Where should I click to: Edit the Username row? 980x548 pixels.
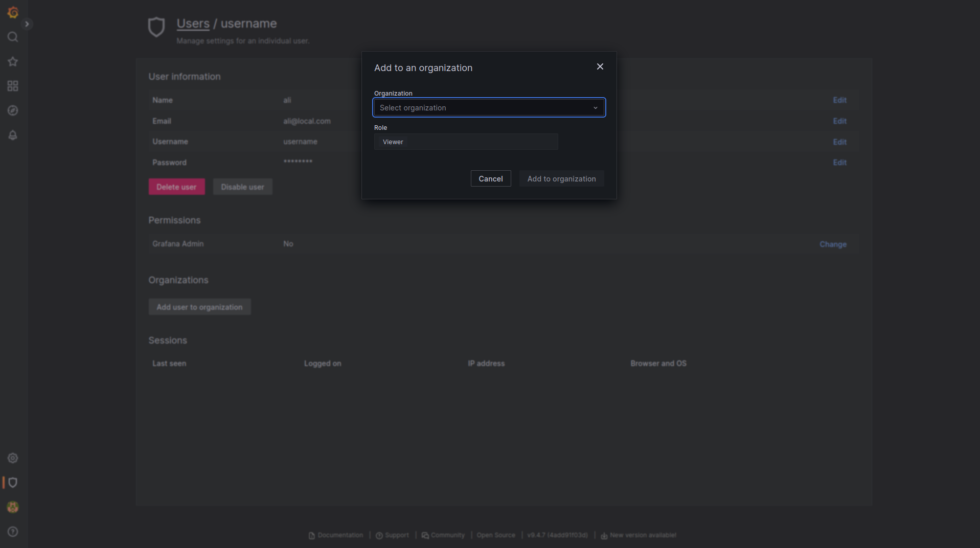click(x=840, y=142)
